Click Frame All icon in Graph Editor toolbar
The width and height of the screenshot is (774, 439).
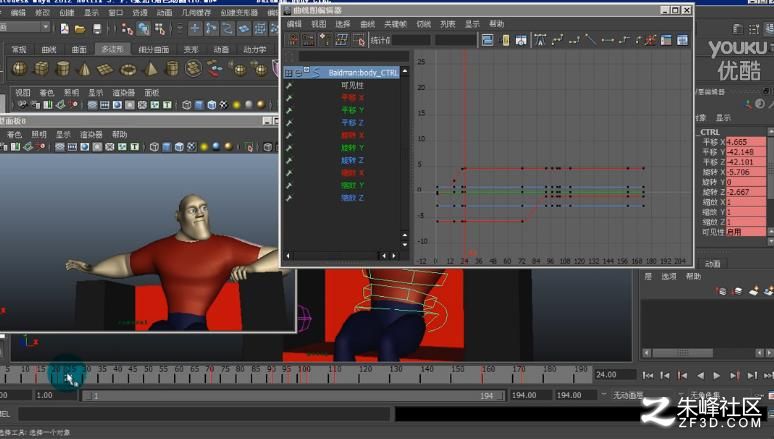click(x=487, y=40)
